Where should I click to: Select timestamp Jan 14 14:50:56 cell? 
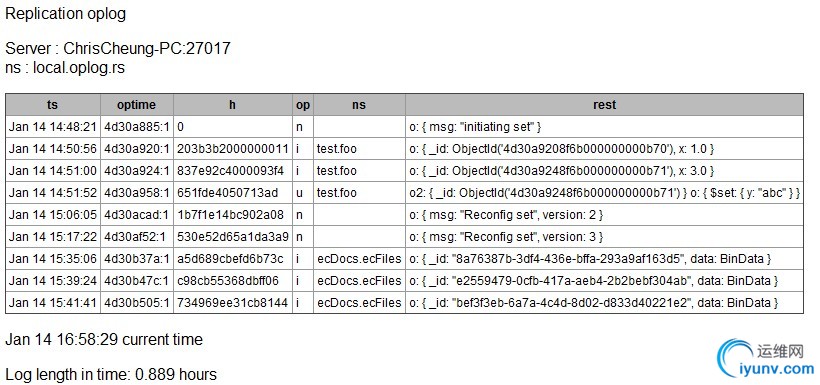coord(53,149)
